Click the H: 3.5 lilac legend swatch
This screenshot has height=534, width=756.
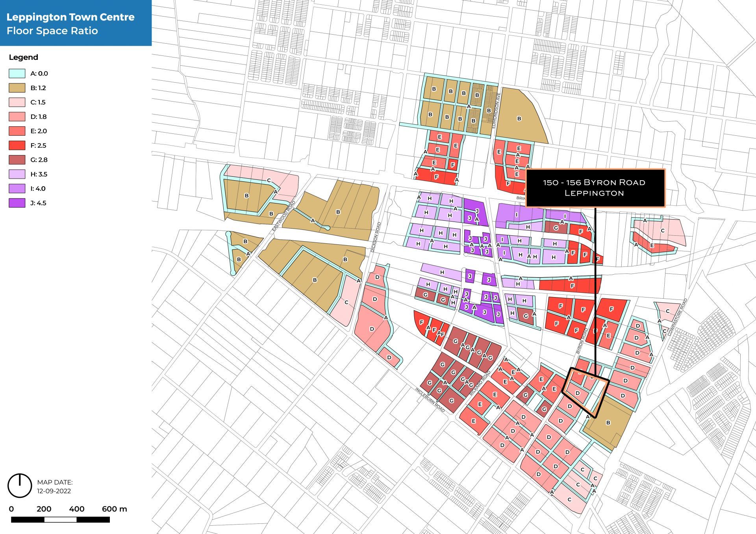17,174
